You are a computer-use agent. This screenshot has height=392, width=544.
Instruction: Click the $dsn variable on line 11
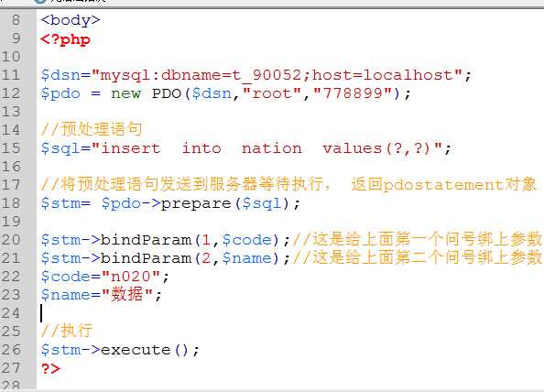60,75
